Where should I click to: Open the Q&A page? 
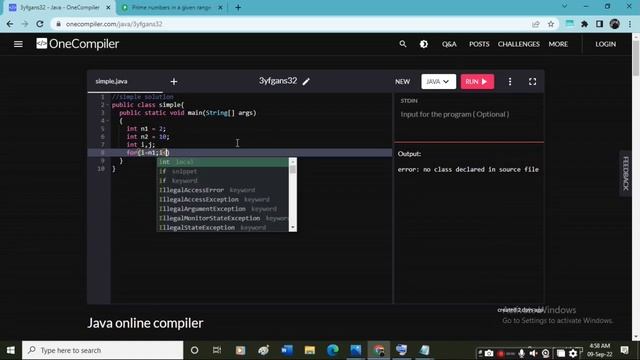point(449,44)
